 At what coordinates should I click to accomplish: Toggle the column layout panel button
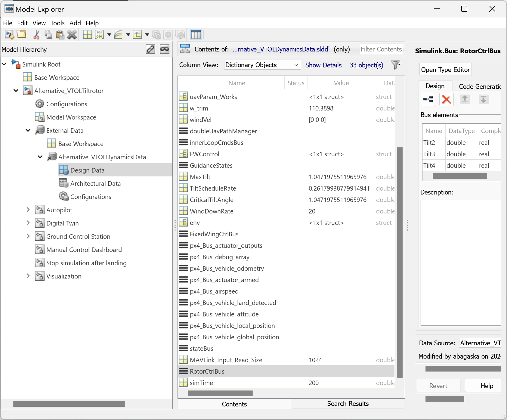[x=196, y=35]
